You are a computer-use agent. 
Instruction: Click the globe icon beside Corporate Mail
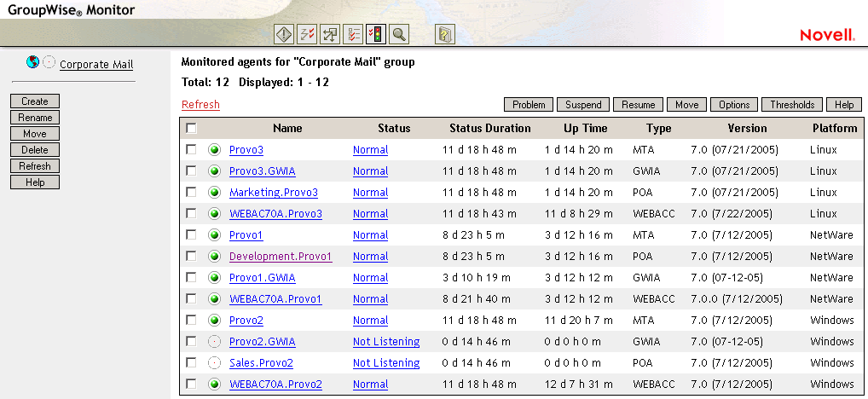[x=32, y=62]
